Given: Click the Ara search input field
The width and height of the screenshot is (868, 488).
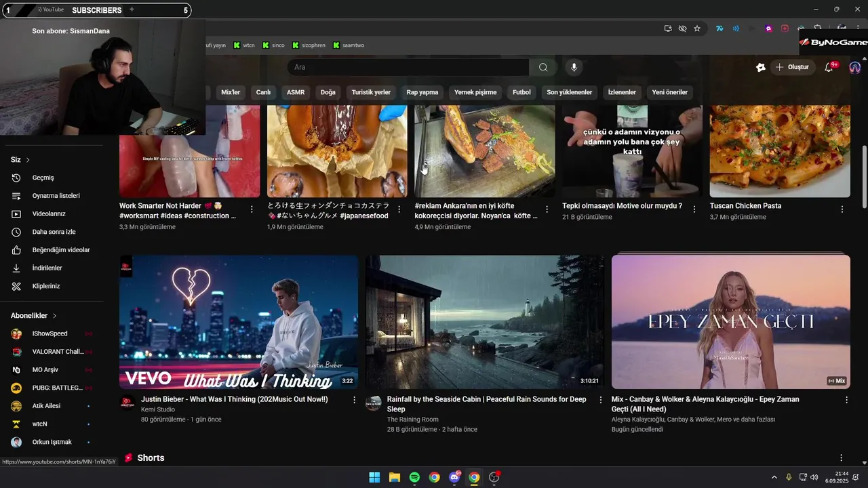Looking at the screenshot, I should coord(408,67).
